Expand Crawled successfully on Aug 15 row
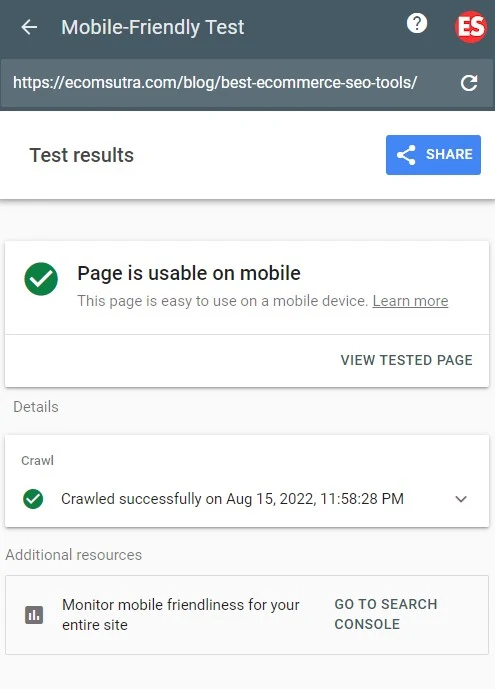 click(247, 499)
